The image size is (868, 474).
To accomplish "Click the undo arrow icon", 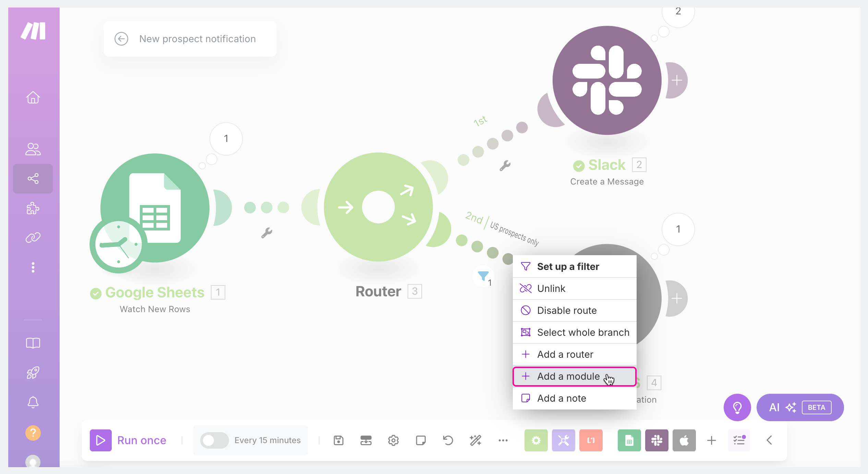I will [x=448, y=440].
